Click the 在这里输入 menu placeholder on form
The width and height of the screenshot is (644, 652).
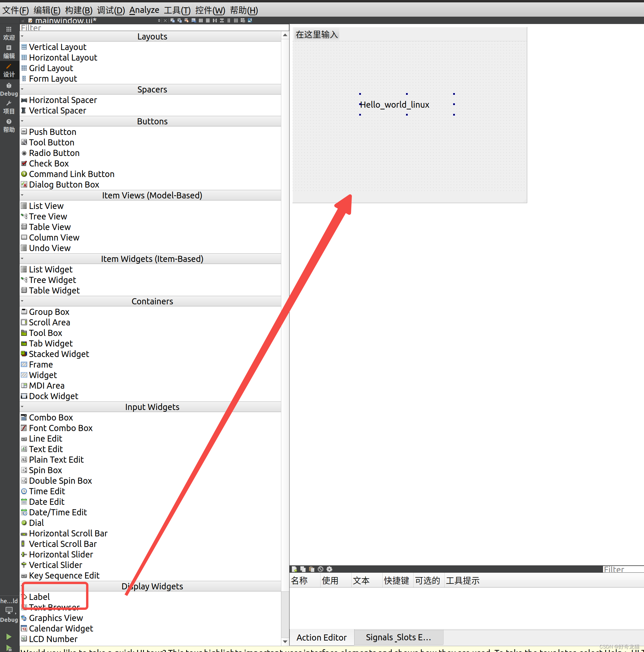(317, 35)
